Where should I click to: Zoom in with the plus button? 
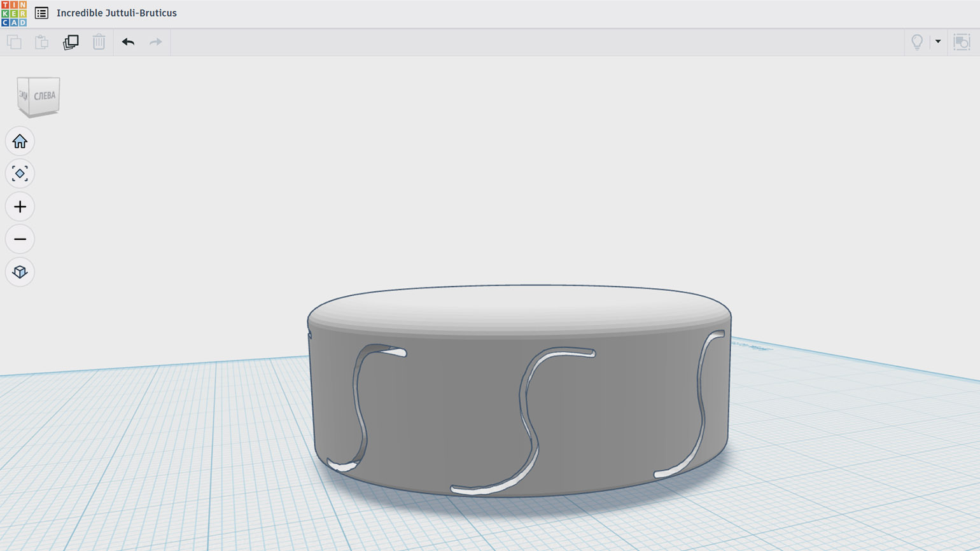point(20,207)
